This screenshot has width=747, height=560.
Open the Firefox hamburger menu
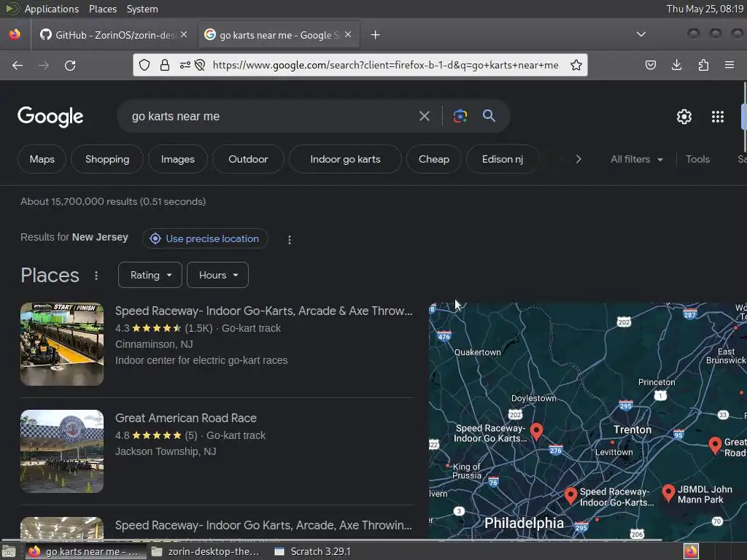pos(729,65)
